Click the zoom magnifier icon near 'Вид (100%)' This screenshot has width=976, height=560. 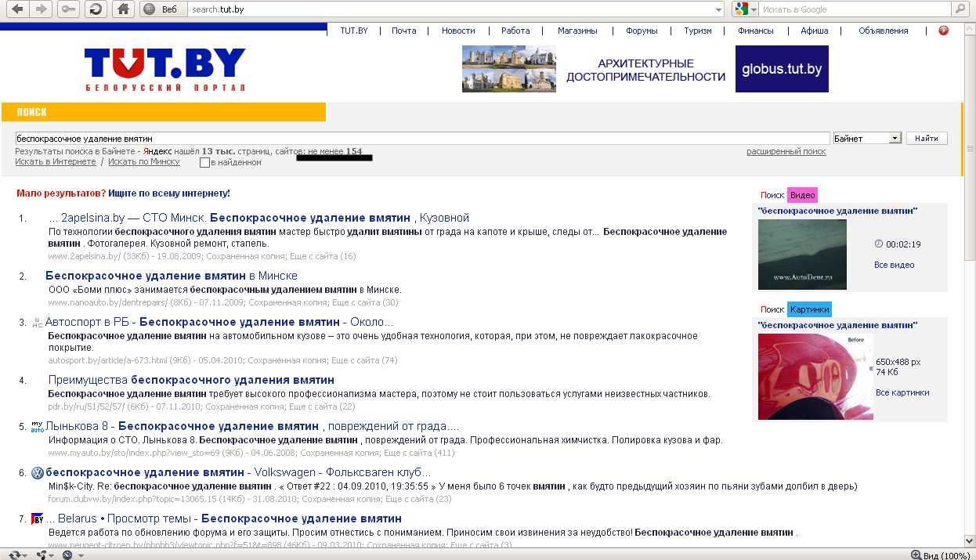(x=916, y=555)
